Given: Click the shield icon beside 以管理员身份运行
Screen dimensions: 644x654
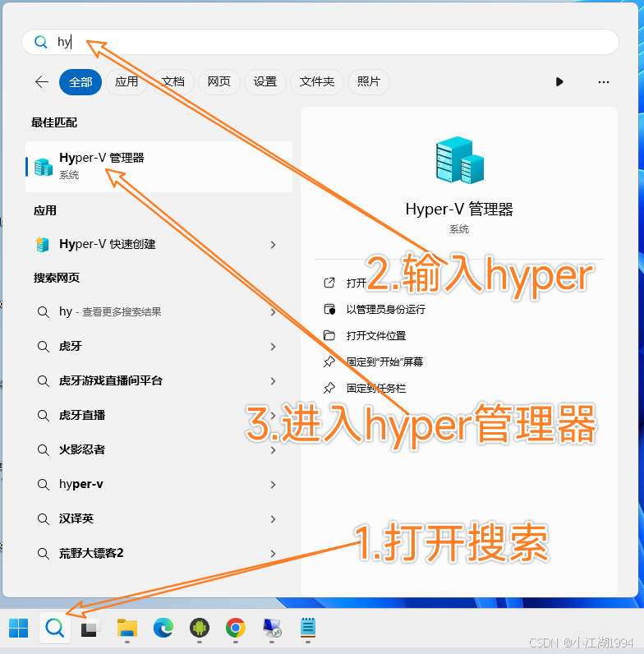Looking at the screenshot, I should pyautogui.click(x=329, y=310).
